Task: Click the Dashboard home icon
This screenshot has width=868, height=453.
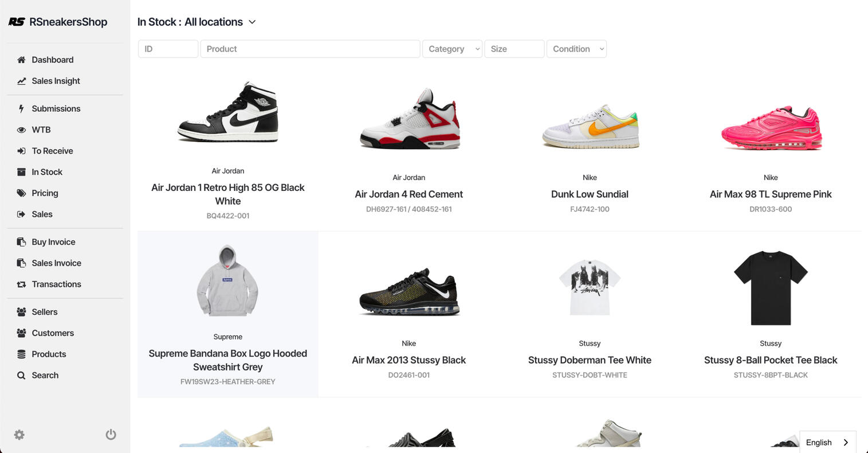Action: click(x=21, y=60)
